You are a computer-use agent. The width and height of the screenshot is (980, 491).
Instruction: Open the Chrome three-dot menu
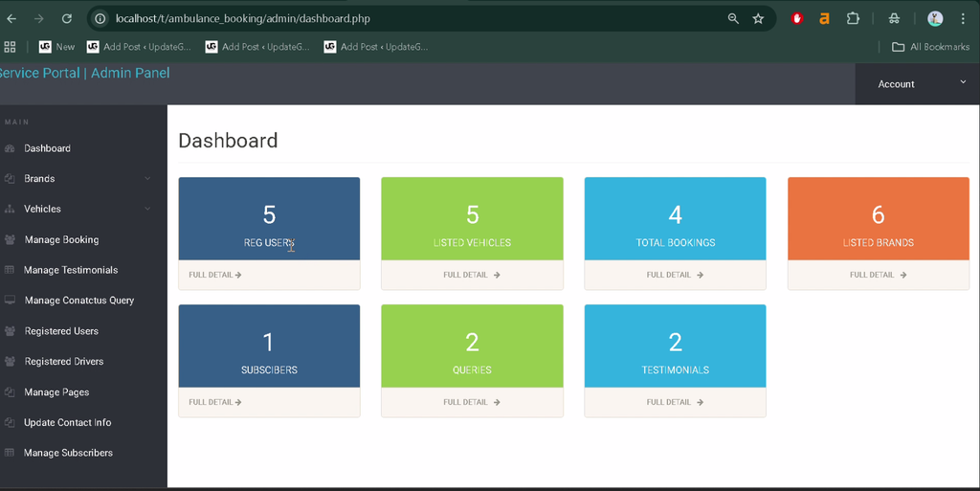tap(963, 19)
